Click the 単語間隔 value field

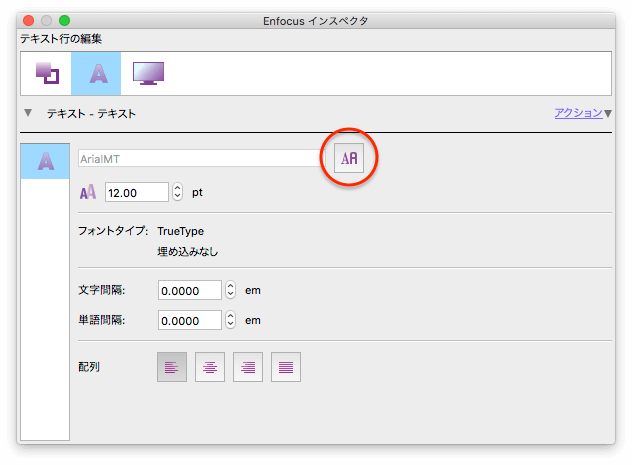[190, 320]
